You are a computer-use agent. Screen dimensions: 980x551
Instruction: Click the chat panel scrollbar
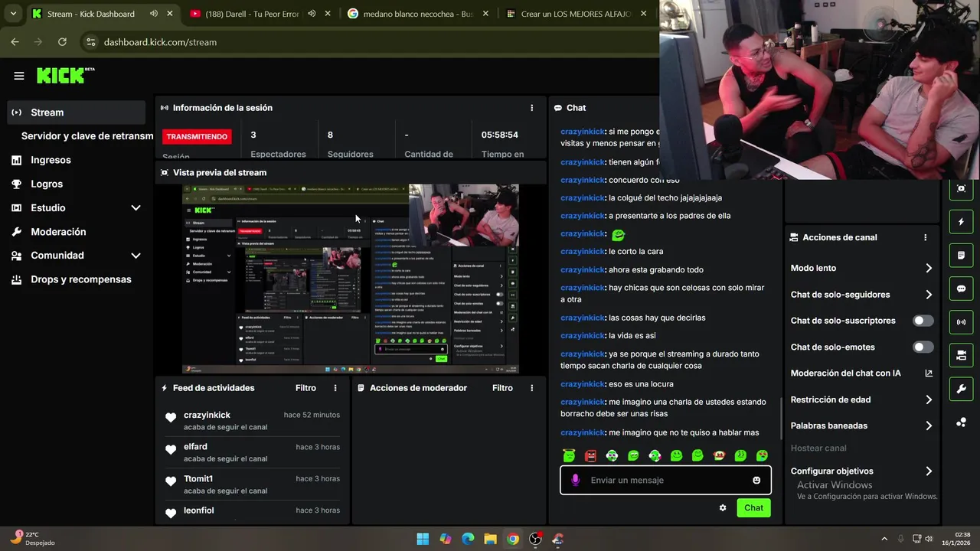[781, 418]
